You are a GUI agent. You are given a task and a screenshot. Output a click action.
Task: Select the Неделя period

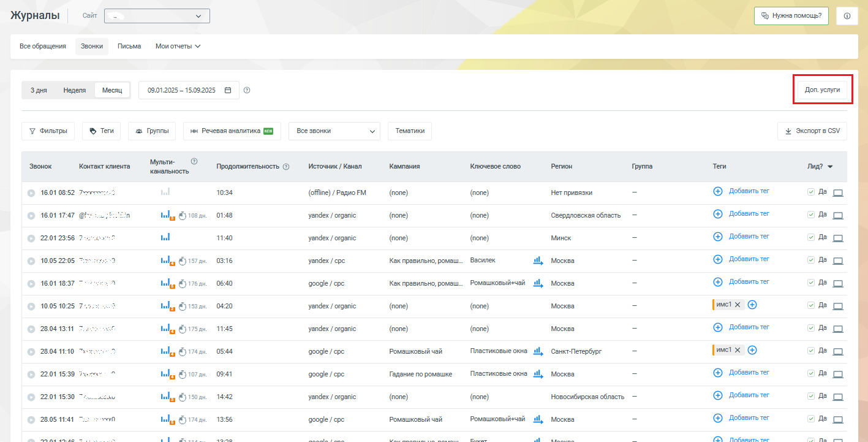(75, 90)
